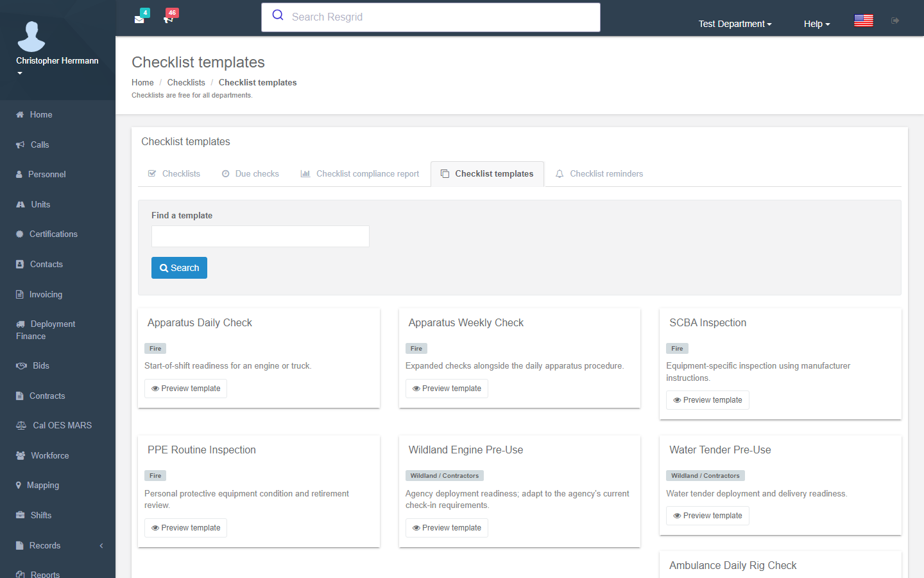Image resolution: width=924 pixels, height=578 pixels.
Task: Click the Personnel person icon in the sidebar
Action: (x=19, y=175)
